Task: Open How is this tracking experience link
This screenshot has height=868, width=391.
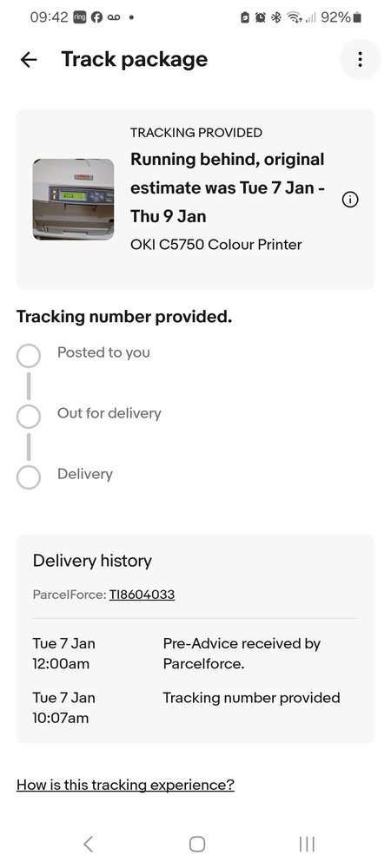Action: 125,785
